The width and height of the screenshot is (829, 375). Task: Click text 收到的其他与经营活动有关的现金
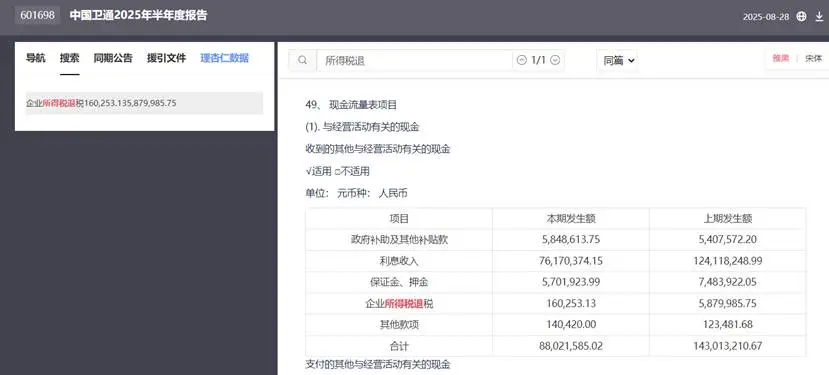pos(378,149)
